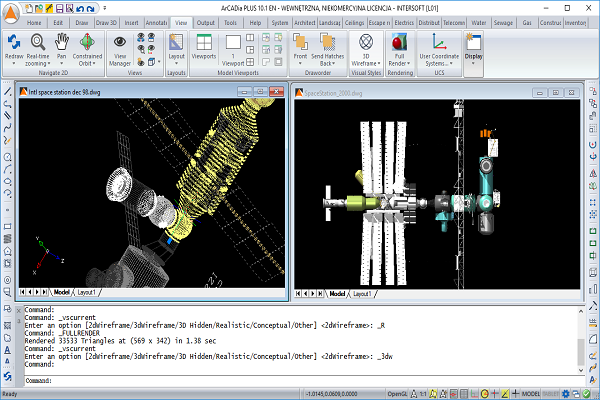Toggle TABLET mode in status bar
This screenshot has height=400, width=600.
point(549,393)
